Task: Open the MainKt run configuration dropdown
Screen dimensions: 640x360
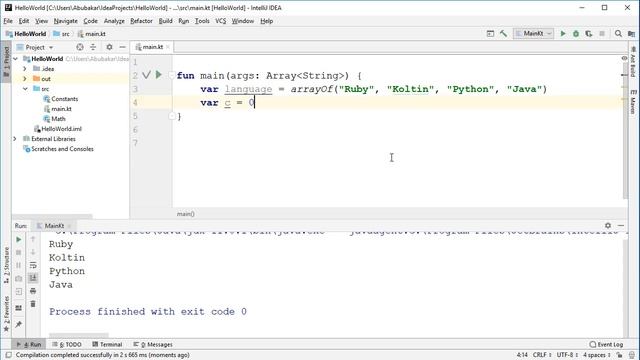Action: [533, 33]
